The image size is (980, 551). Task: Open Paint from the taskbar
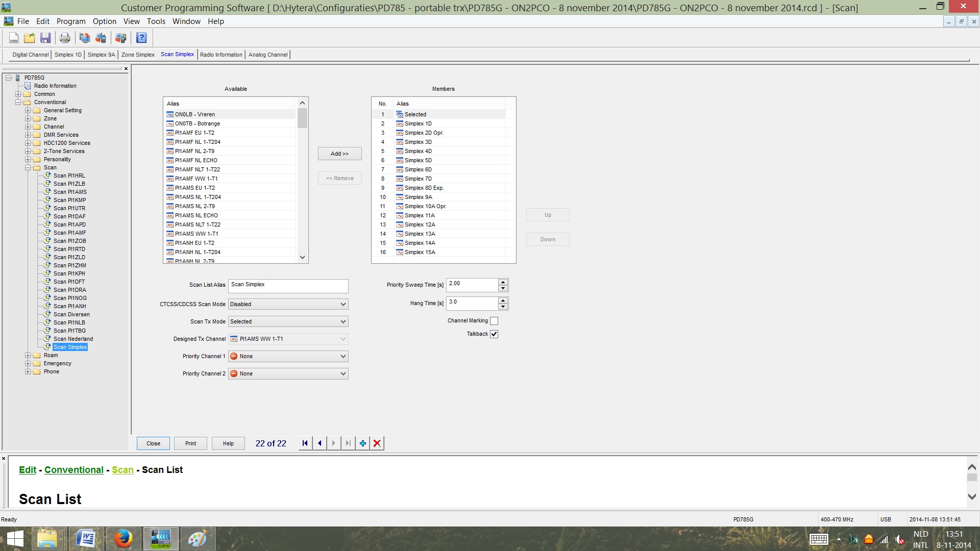[198, 539]
